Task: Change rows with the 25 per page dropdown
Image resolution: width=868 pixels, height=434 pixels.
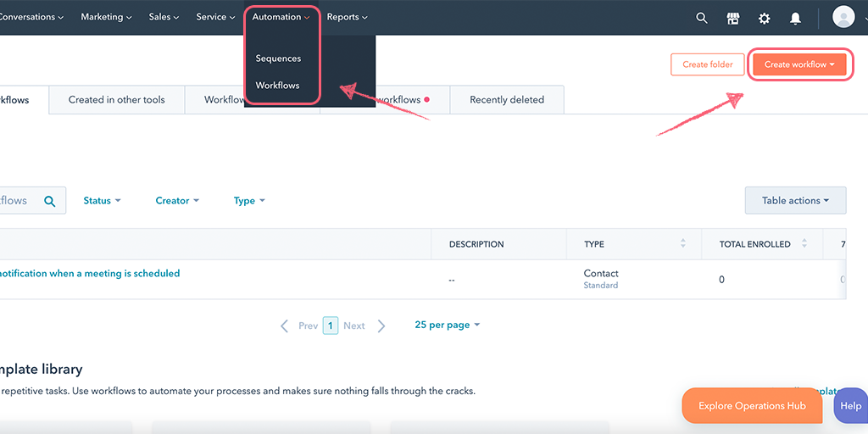Action: coord(448,325)
